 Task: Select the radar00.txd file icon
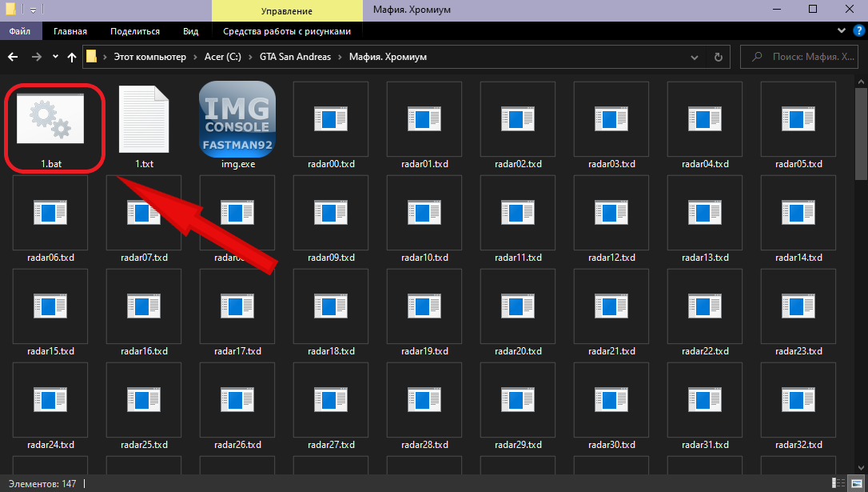pos(331,118)
